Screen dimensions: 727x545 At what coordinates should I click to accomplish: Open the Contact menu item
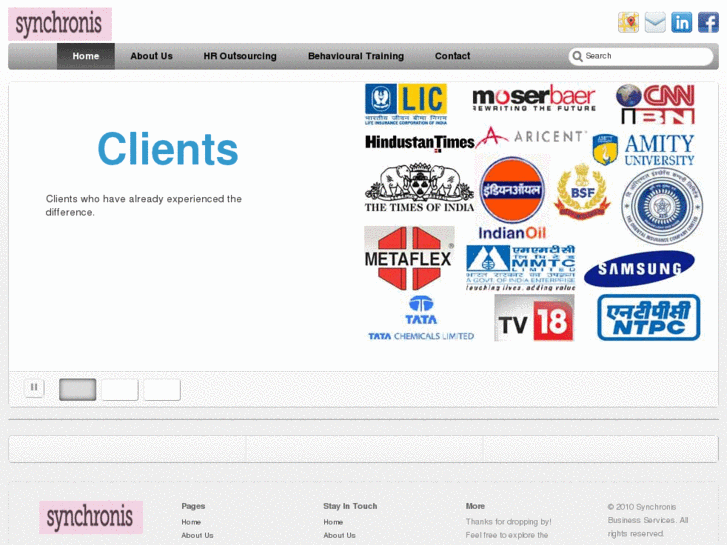[x=452, y=56]
